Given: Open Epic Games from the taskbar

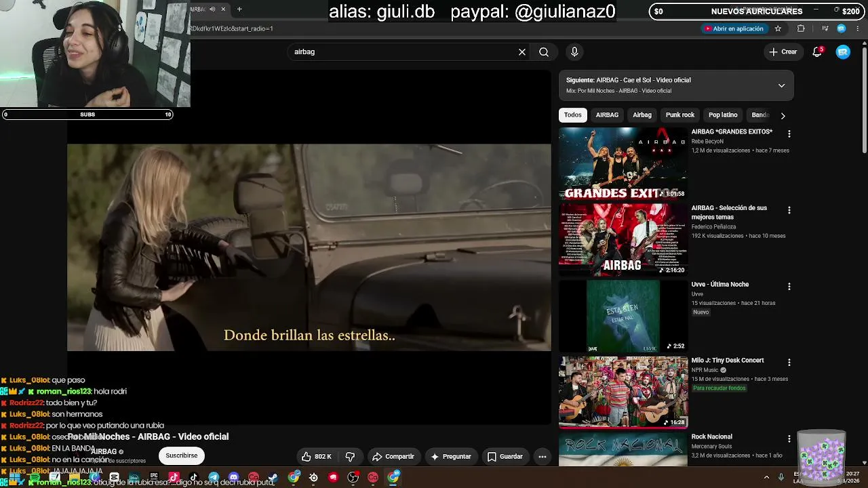Looking at the screenshot, I should point(154,477).
